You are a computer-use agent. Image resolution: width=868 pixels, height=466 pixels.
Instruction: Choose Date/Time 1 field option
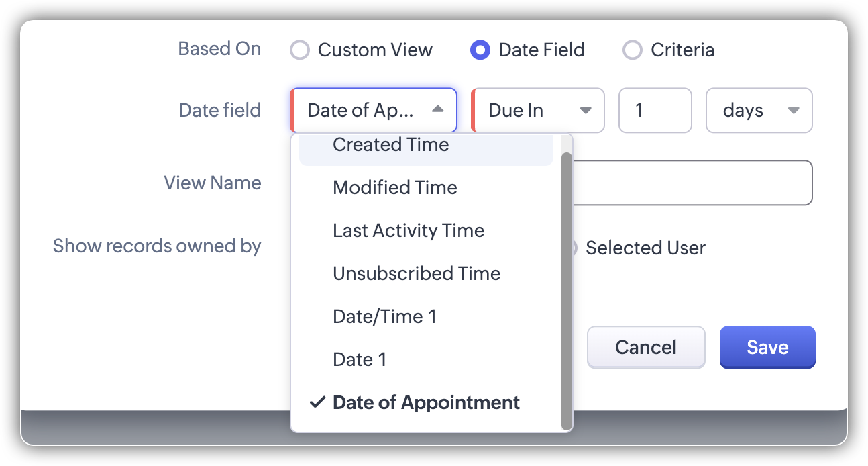(384, 316)
